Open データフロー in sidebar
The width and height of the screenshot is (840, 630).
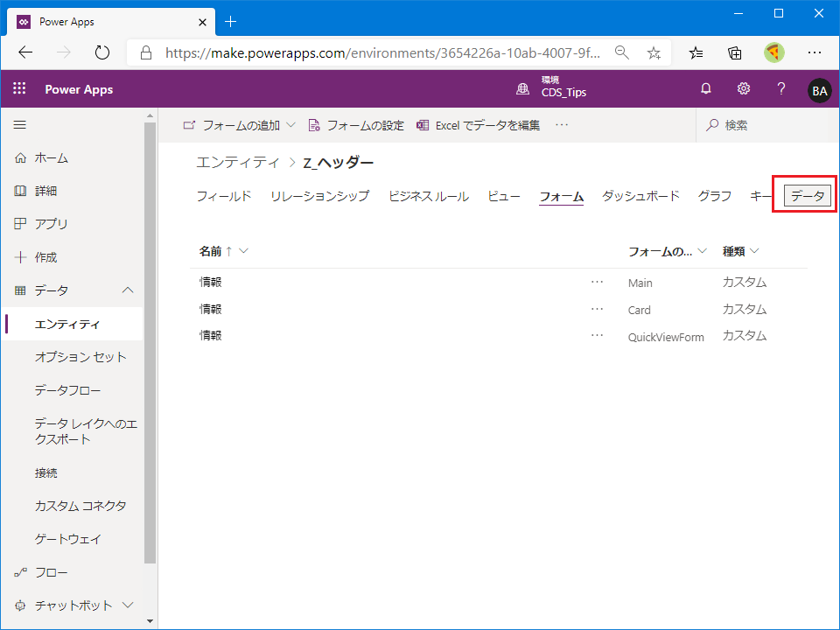click(x=67, y=390)
